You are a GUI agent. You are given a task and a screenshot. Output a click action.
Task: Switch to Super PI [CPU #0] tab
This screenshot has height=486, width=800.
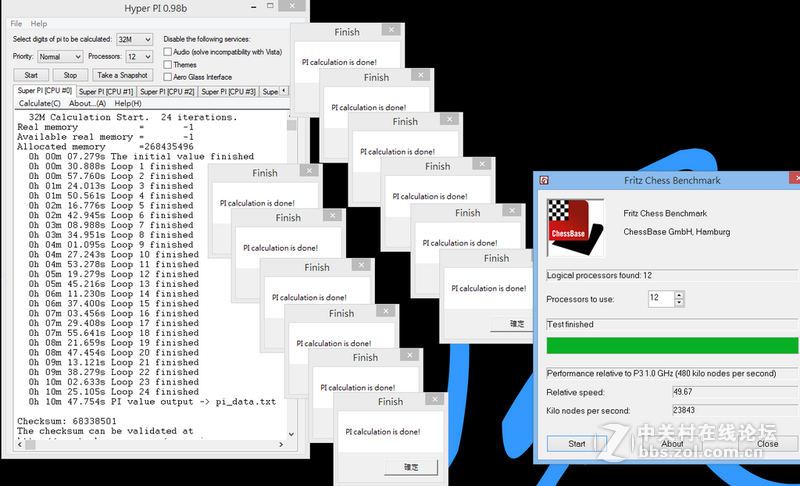[44, 91]
